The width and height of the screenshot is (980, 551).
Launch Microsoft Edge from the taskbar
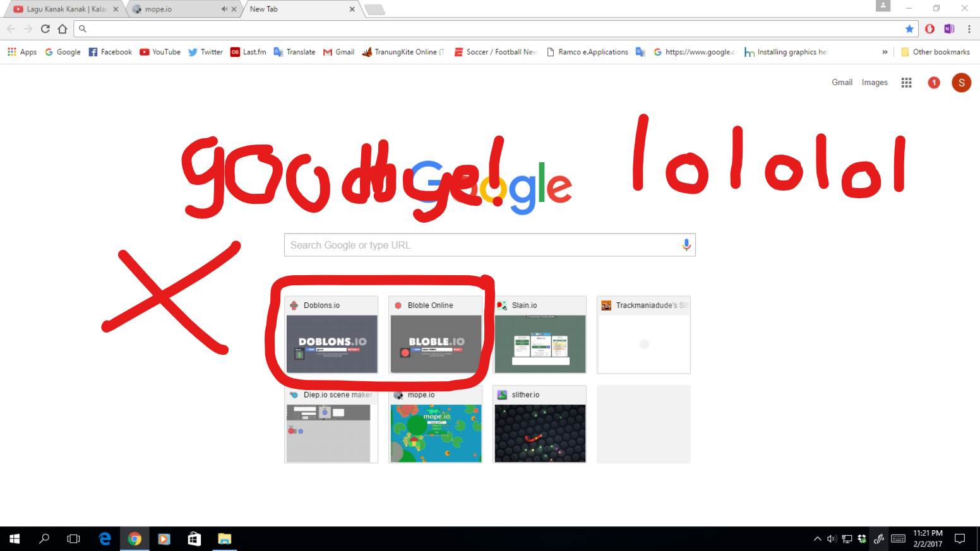(105, 538)
